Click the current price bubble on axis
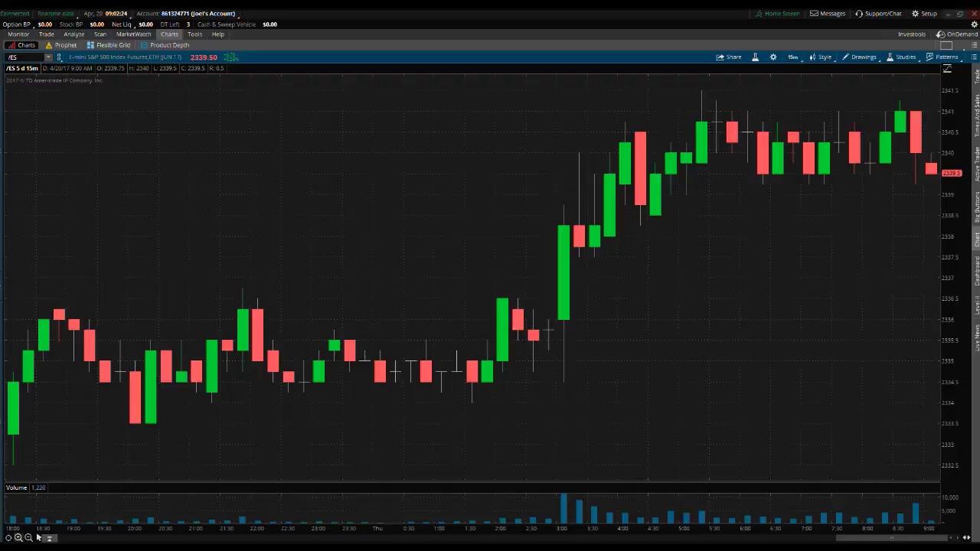Screen dimensions: 980x551 [951, 174]
